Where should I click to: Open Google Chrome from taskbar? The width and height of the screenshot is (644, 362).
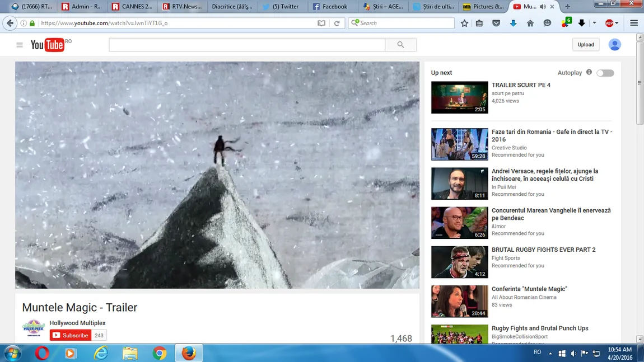point(160,353)
